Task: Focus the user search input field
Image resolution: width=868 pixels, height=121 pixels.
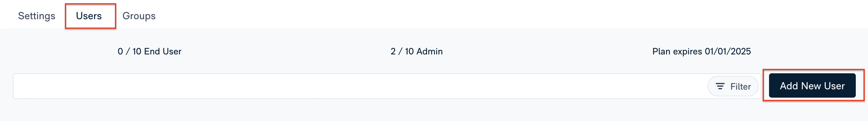Action: (x=360, y=86)
